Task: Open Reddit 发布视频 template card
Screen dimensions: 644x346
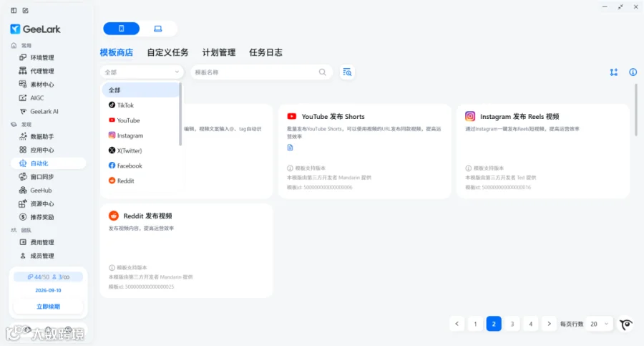Action: (x=186, y=251)
